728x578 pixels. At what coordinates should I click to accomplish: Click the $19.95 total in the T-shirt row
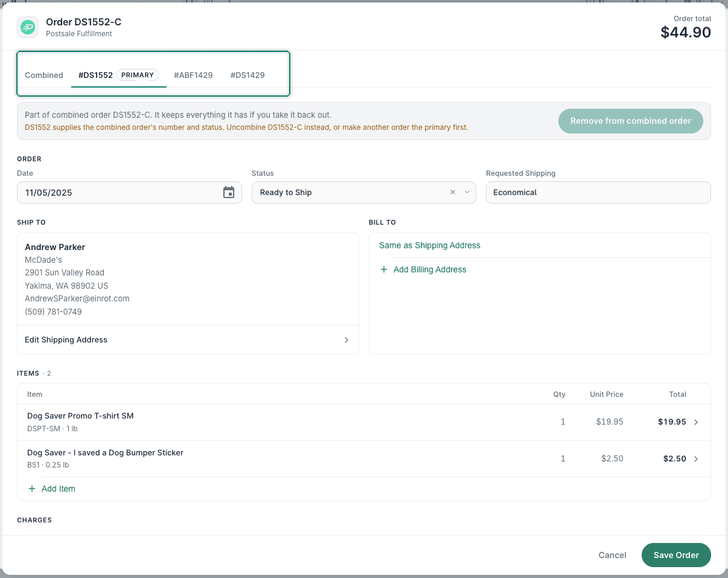tap(672, 422)
